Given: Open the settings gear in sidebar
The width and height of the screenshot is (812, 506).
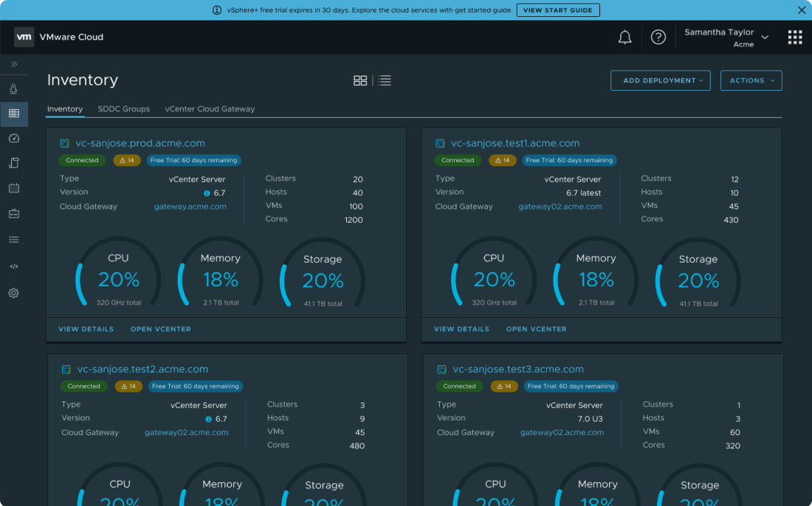Looking at the screenshot, I should coord(14,293).
